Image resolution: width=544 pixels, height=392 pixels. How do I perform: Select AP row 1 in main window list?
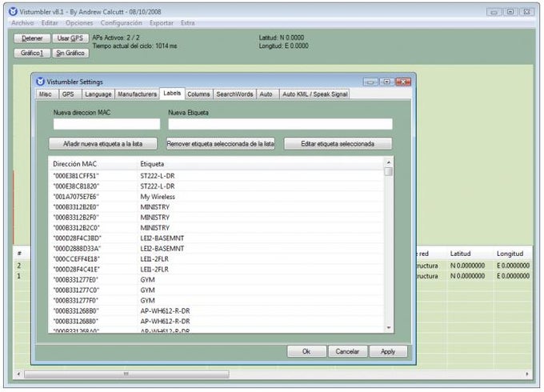pos(22,276)
